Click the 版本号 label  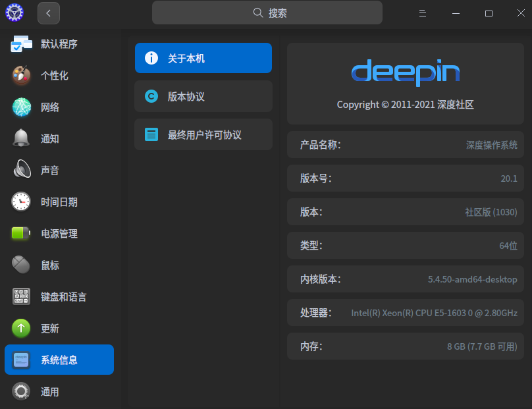coord(315,178)
